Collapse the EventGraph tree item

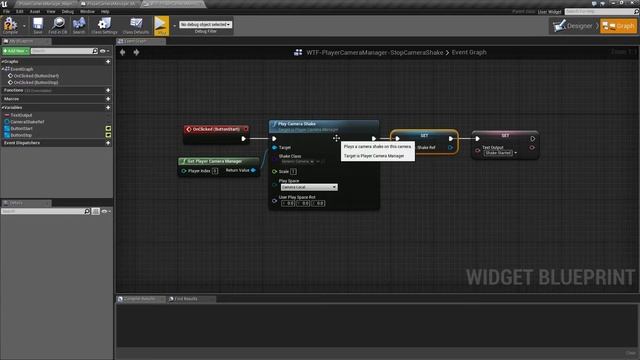(x=3, y=69)
